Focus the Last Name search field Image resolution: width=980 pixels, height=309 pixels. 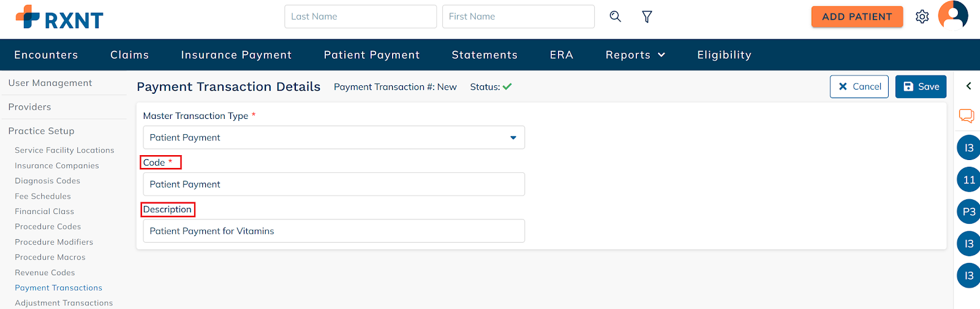point(360,17)
